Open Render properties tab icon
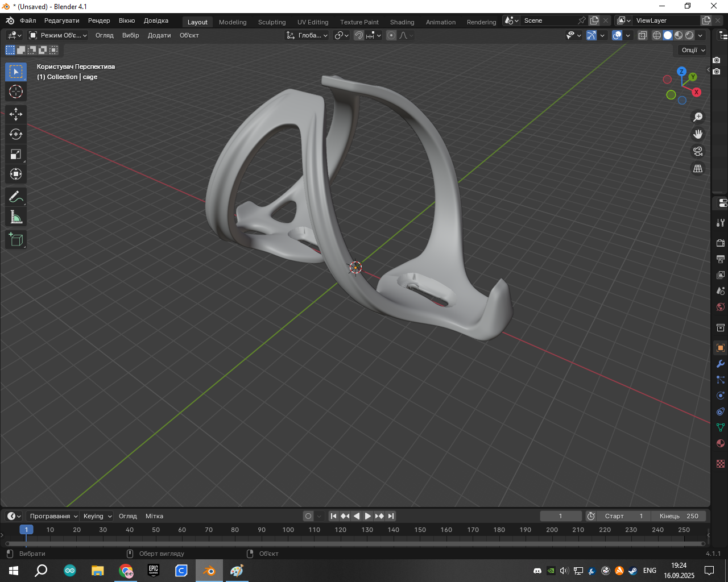Viewport: 728px width, 582px height. pos(721,243)
